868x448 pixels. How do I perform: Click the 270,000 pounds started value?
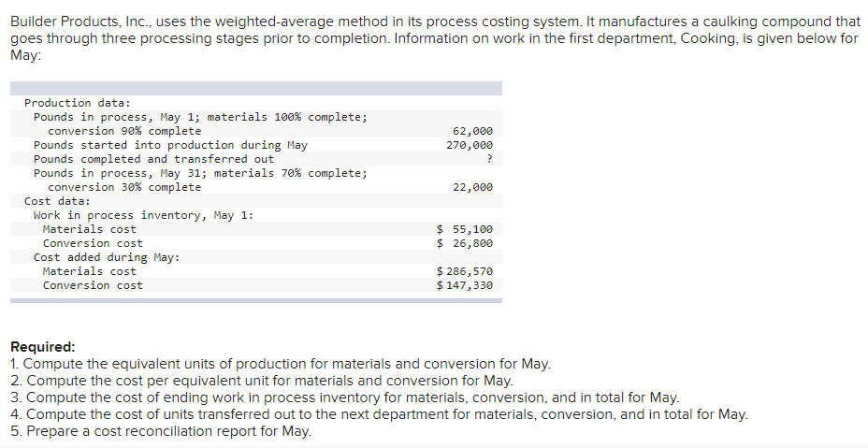470,145
